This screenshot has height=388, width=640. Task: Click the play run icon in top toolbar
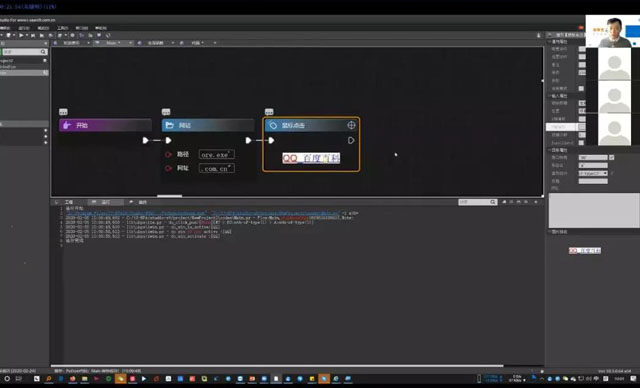click(x=21, y=35)
